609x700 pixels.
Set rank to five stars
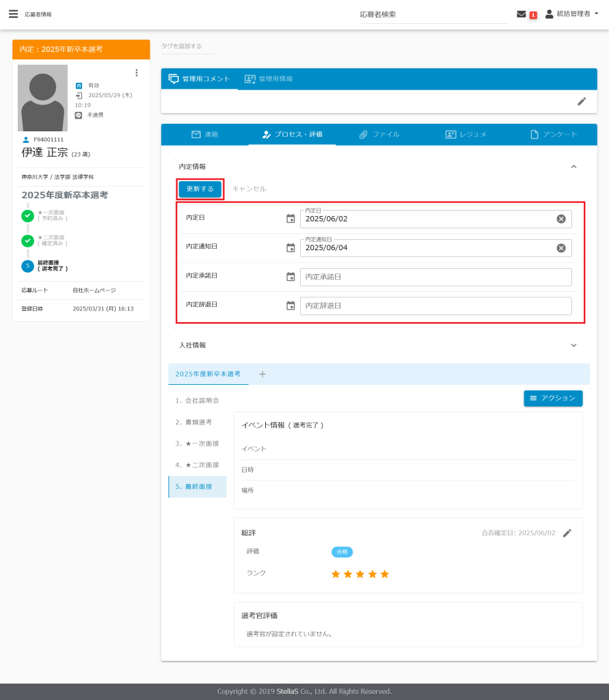tap(385, 574)
